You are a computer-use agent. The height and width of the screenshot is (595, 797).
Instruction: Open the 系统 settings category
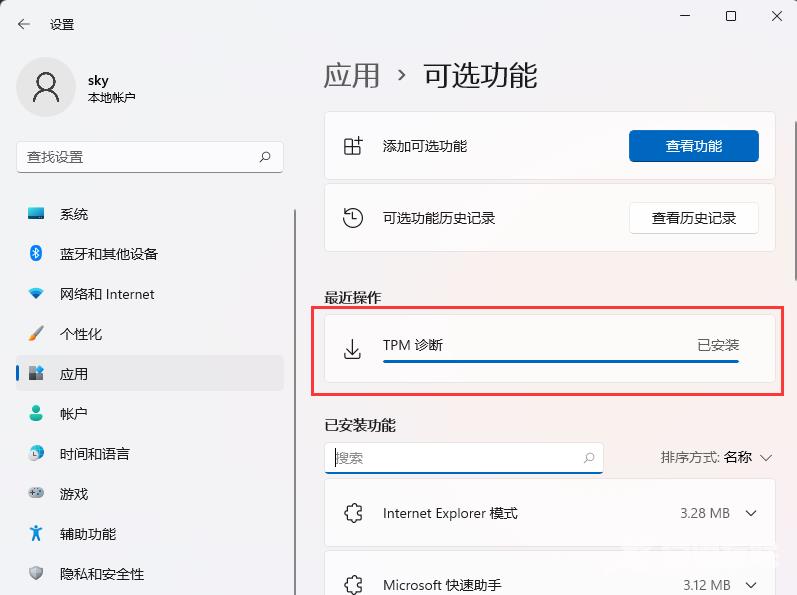coord(150,214)
